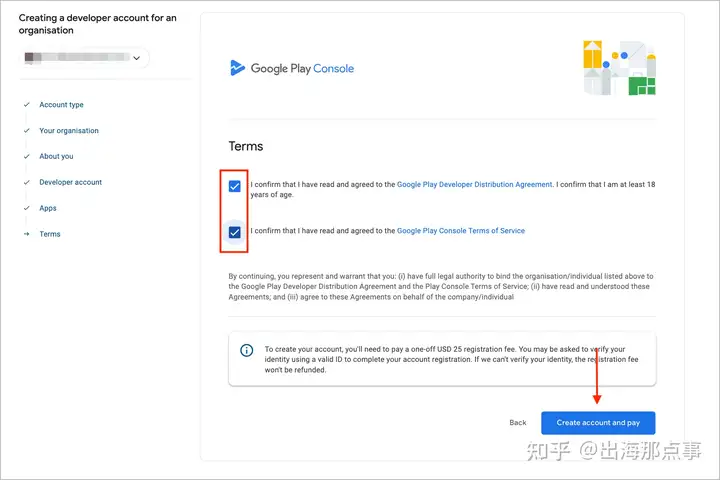
Task: Go to the Your organisation step
Action: pyautogui.click(x=69, y=130)
